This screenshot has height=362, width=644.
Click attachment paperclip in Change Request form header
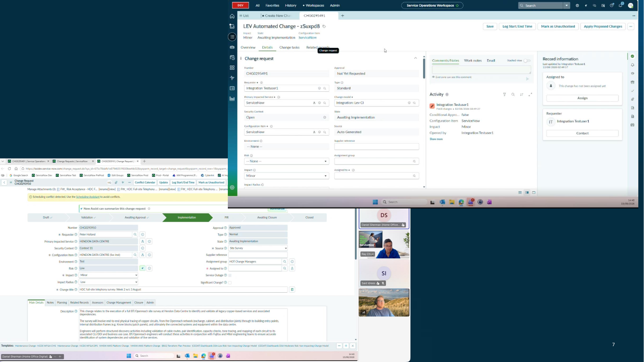116,183
